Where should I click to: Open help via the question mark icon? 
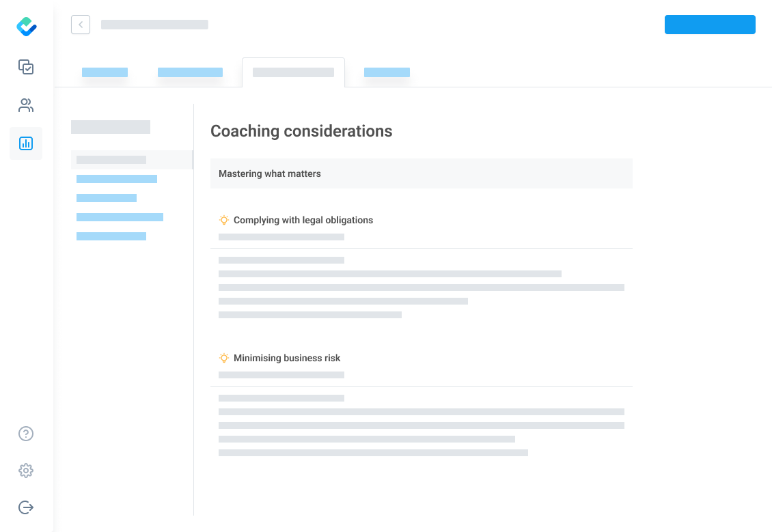(x=26, y=434)
